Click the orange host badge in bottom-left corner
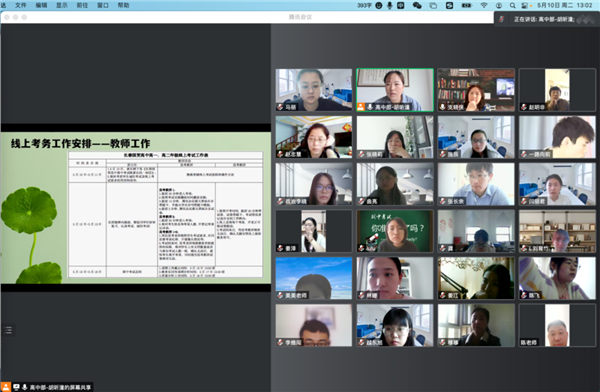Viewport: 600px width, 392px height. [6, 387]
